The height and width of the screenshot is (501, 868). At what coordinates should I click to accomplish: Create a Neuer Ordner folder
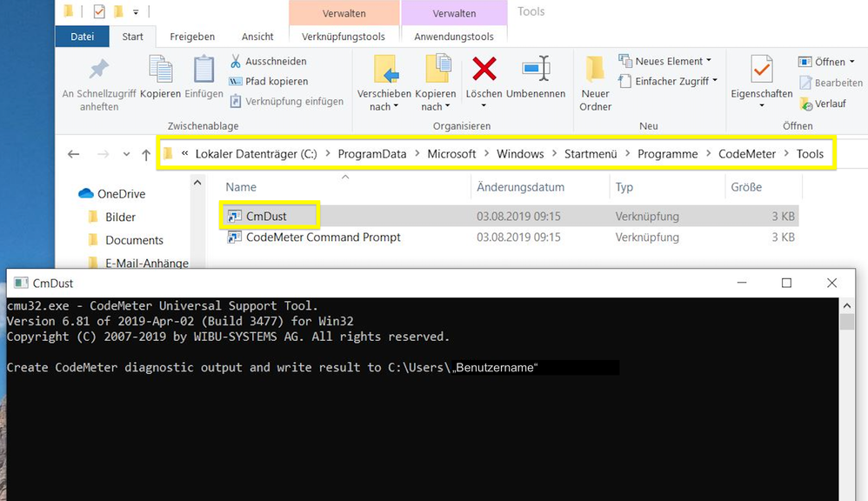click(595, 83)
